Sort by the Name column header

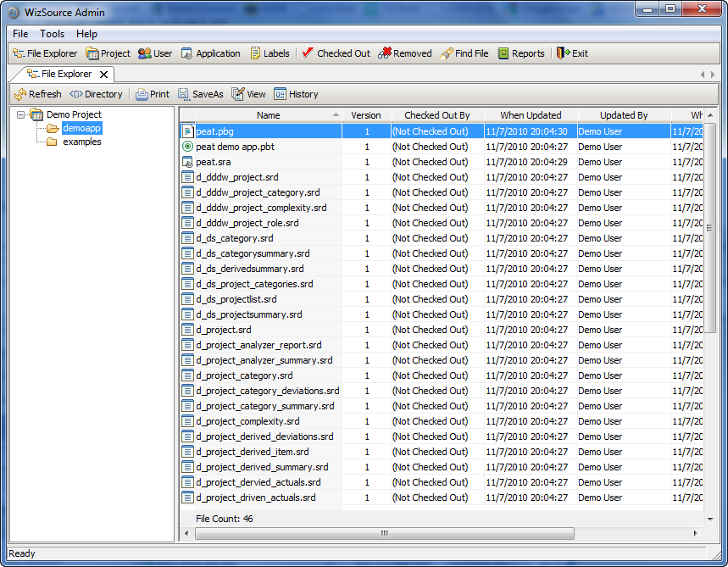pos(268,115)
